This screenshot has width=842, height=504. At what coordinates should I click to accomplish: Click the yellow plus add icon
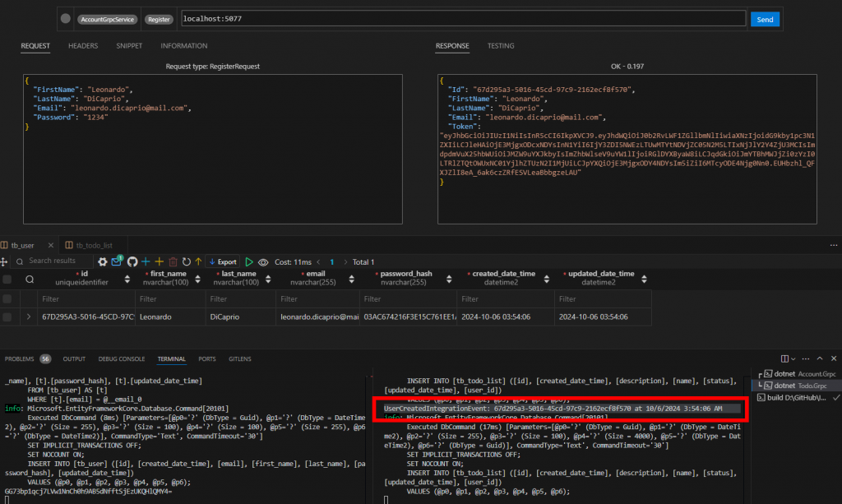click(x=159, y=262)
